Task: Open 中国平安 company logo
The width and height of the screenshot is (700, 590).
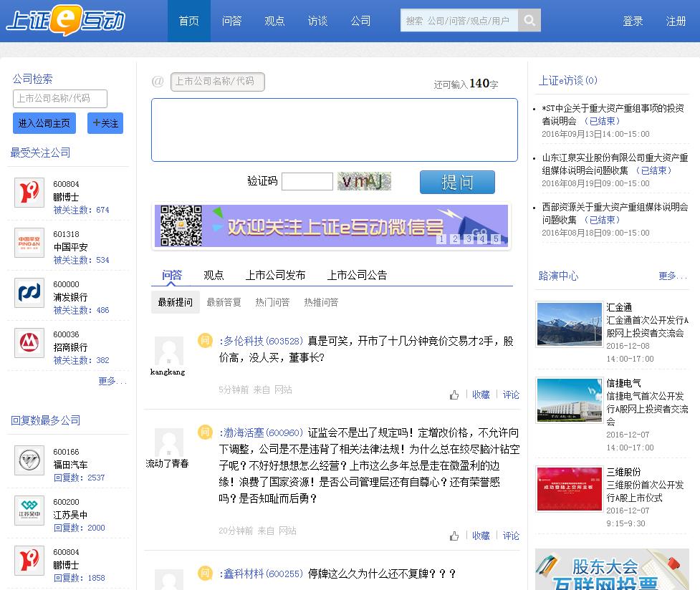Action: (x=29, y=242)
